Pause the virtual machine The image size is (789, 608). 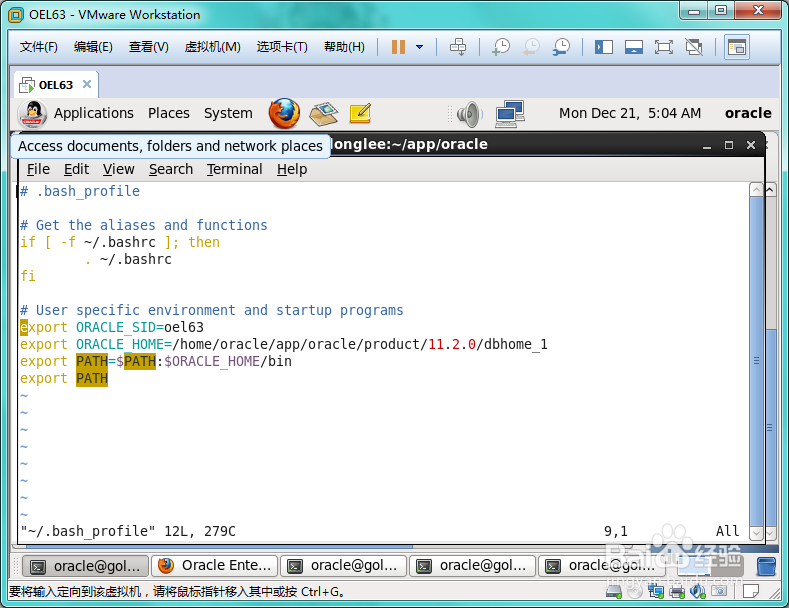398,47
